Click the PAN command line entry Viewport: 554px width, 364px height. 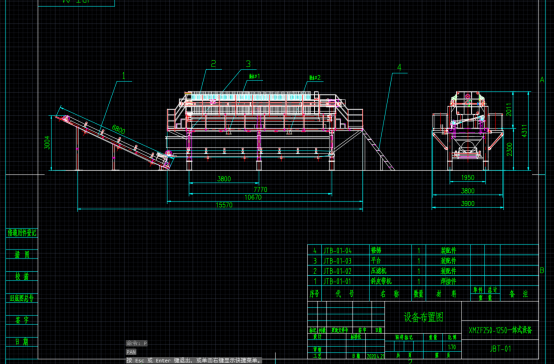pyautogui.click(x=131, y=352)
